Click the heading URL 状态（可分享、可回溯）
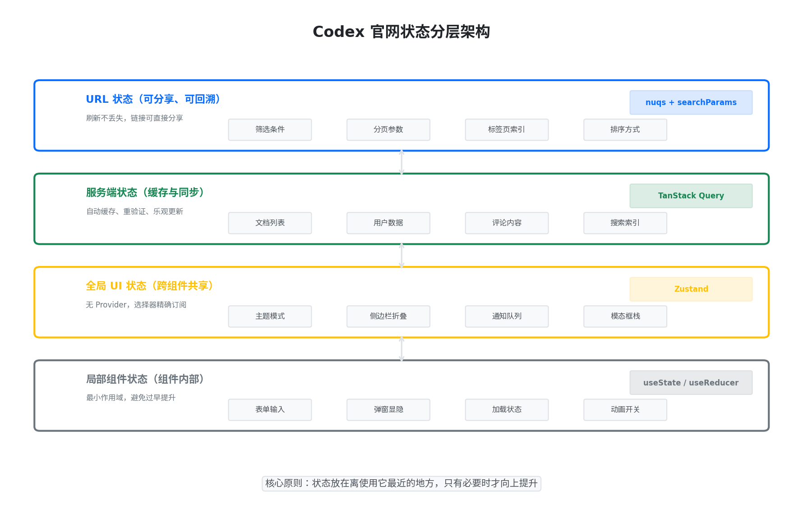Viewport: 803px width, 532px height. point(153,99)
